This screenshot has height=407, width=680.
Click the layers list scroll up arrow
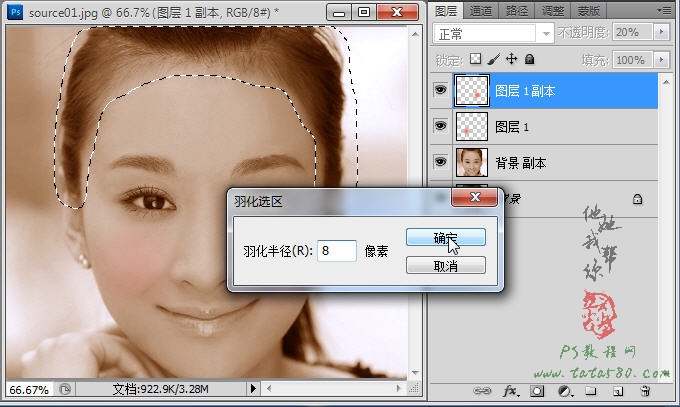[x=666, y=82]
